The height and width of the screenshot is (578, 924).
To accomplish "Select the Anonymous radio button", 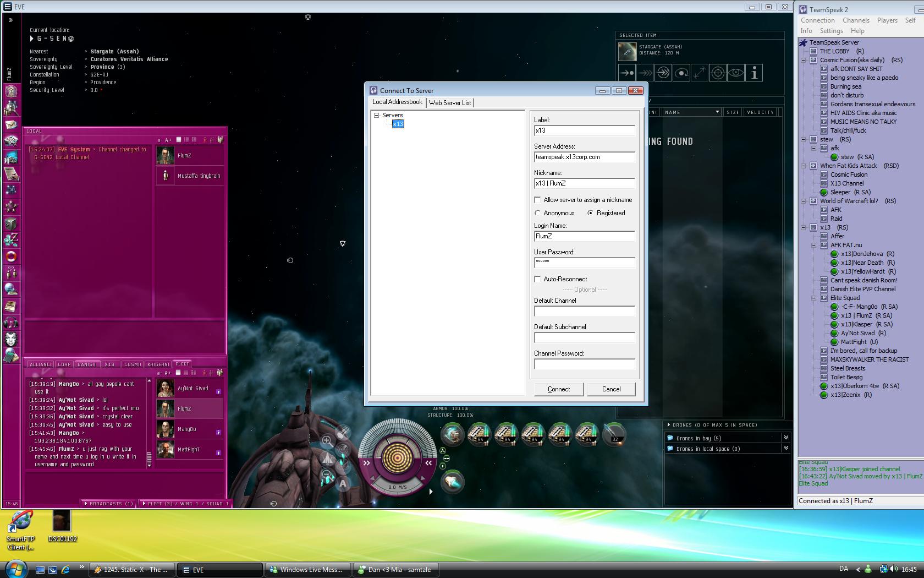I will pyautogui.click(x=538, y=213).
